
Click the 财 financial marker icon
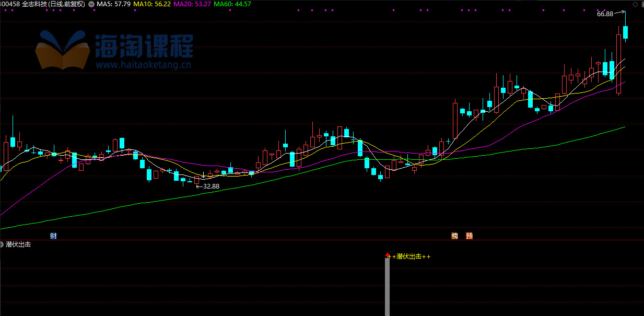tap(53, 236)
